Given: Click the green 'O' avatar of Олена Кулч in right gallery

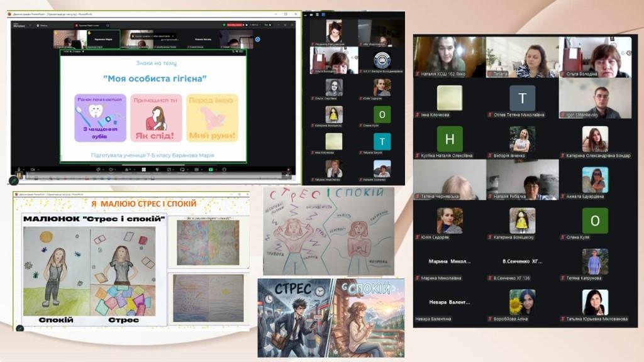Looking at the screenshot, I should (594, 221).
